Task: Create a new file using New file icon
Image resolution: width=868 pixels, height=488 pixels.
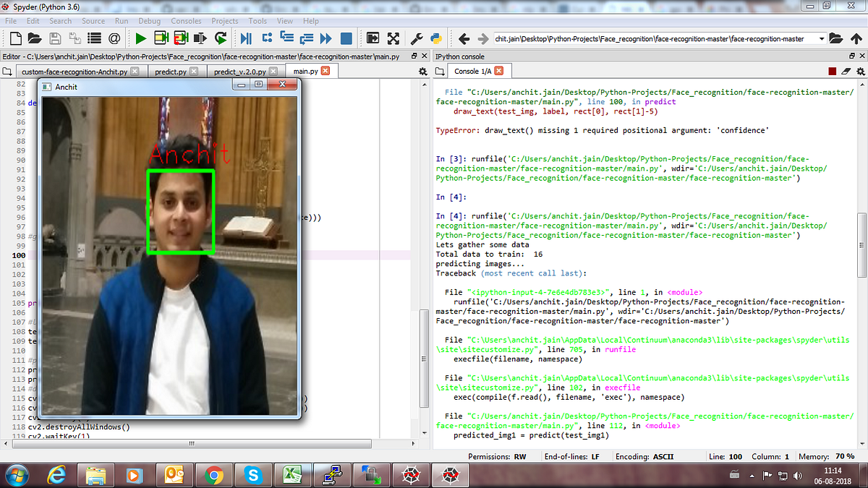Action: (14, 39)
